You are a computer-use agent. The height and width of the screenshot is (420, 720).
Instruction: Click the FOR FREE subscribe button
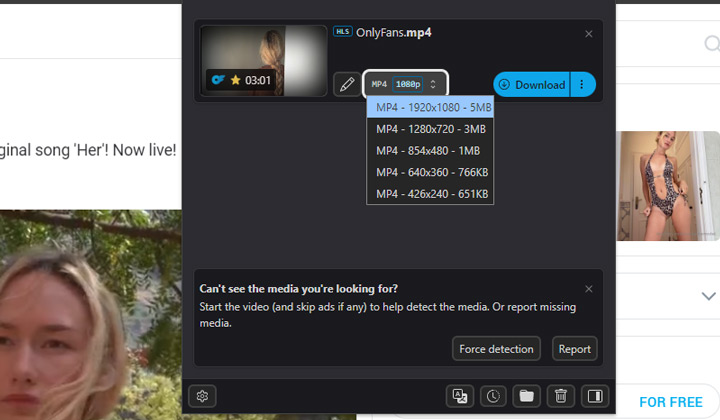(671, 402)
